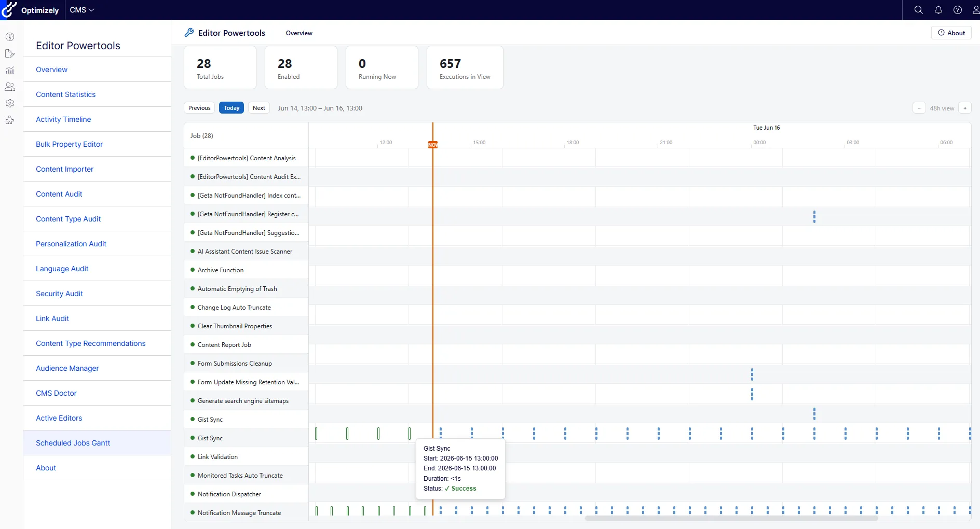The image size is (980, 529).
Task: Select Automatic Emptying of Trash job
Action: [x=247, y=289]
